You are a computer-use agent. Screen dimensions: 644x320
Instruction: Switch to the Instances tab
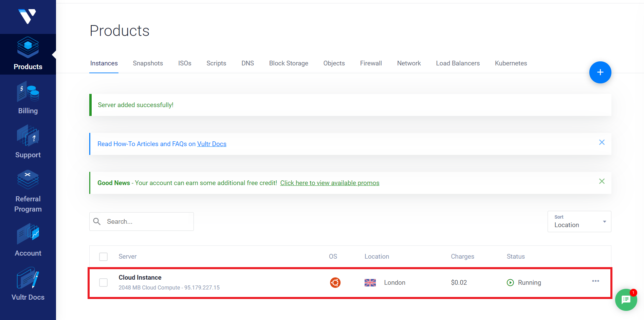104,63
